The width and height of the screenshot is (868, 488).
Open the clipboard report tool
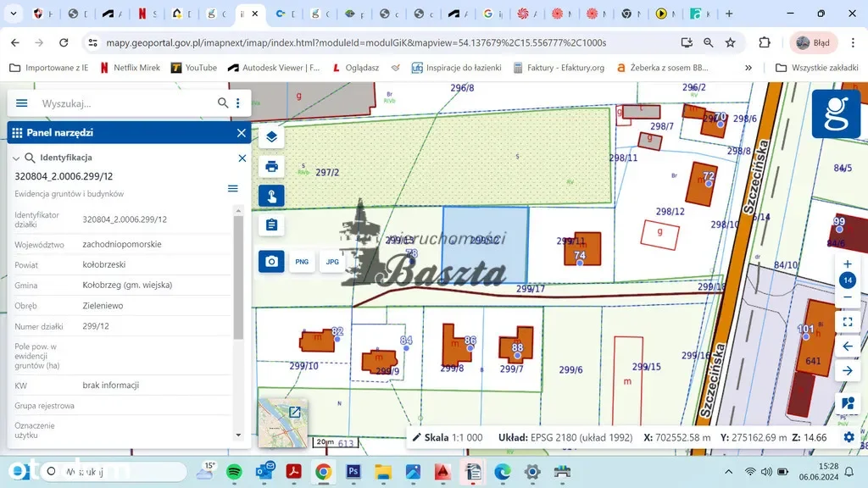coord(271,225)
